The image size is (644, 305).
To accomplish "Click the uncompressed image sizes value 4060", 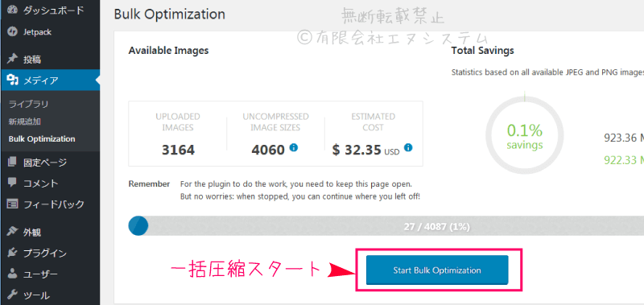I will tap(268, 150).
